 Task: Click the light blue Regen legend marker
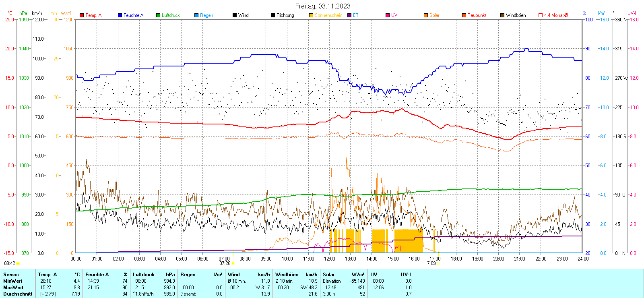click(196, 15)
